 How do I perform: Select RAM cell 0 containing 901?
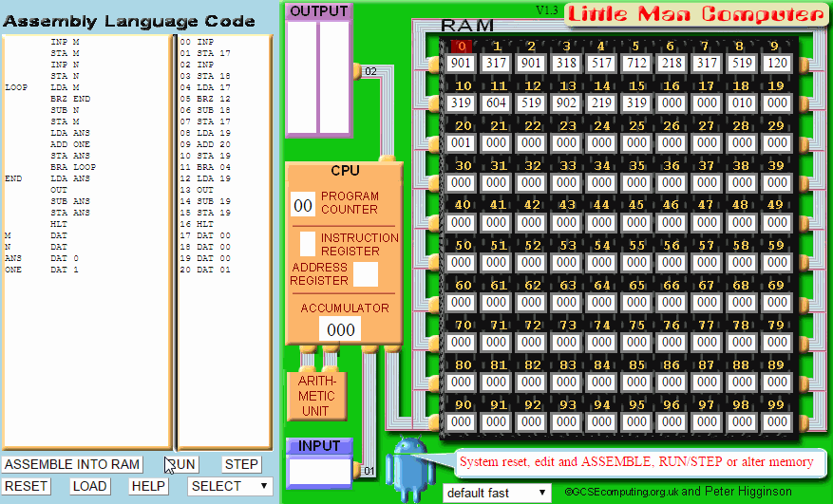(x=461, y=64)
